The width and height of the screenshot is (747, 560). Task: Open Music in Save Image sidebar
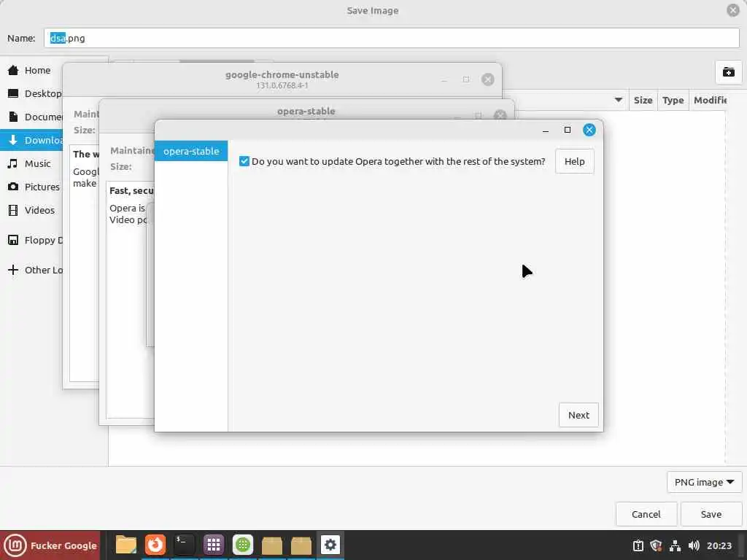(x=31, y=163)
